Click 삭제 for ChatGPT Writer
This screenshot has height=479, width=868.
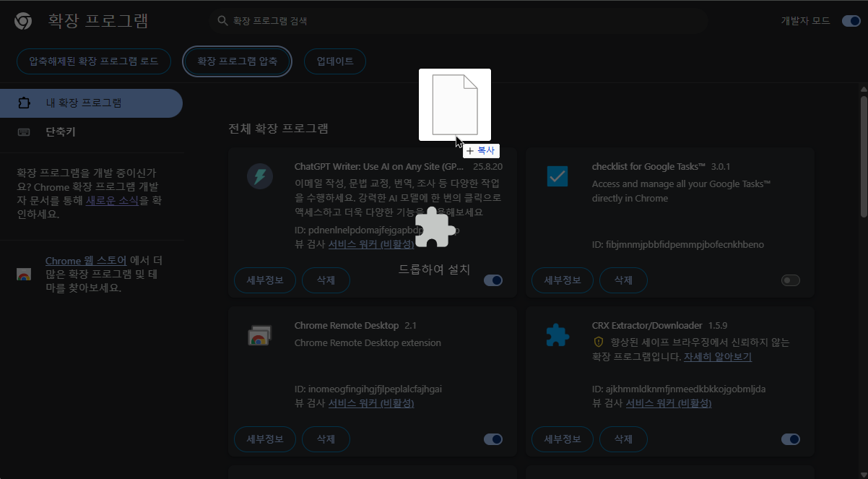[x=326, y=280]
